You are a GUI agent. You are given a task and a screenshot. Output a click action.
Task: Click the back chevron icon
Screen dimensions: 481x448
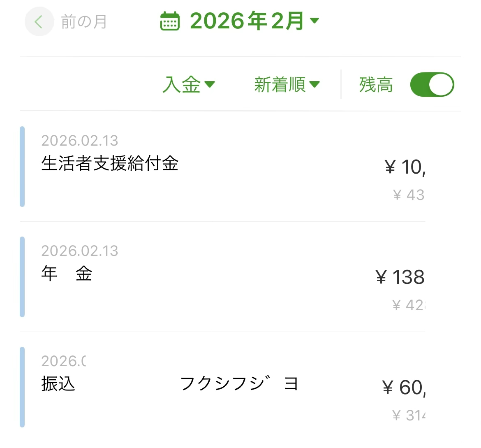tap(39, 22)
